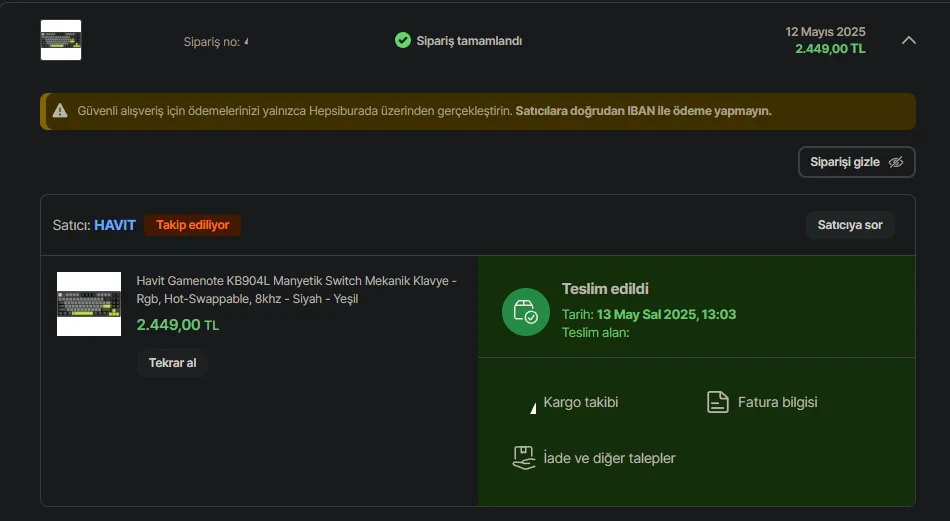Click the Siparişi gizle button

[x=857, y=162]
